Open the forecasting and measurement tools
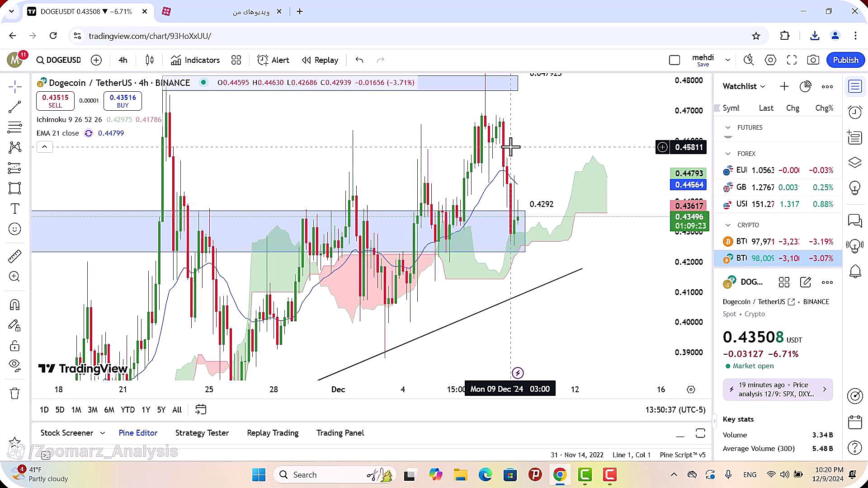868x488 pixels. tap(14, 168)
